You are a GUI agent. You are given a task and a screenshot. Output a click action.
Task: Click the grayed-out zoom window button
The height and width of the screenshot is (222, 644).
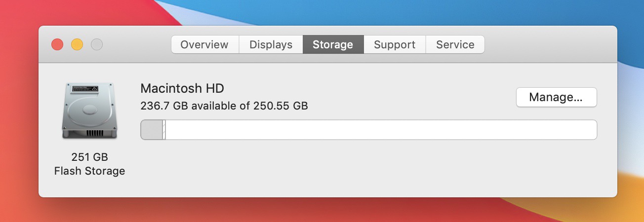click(x=97, y=44)
